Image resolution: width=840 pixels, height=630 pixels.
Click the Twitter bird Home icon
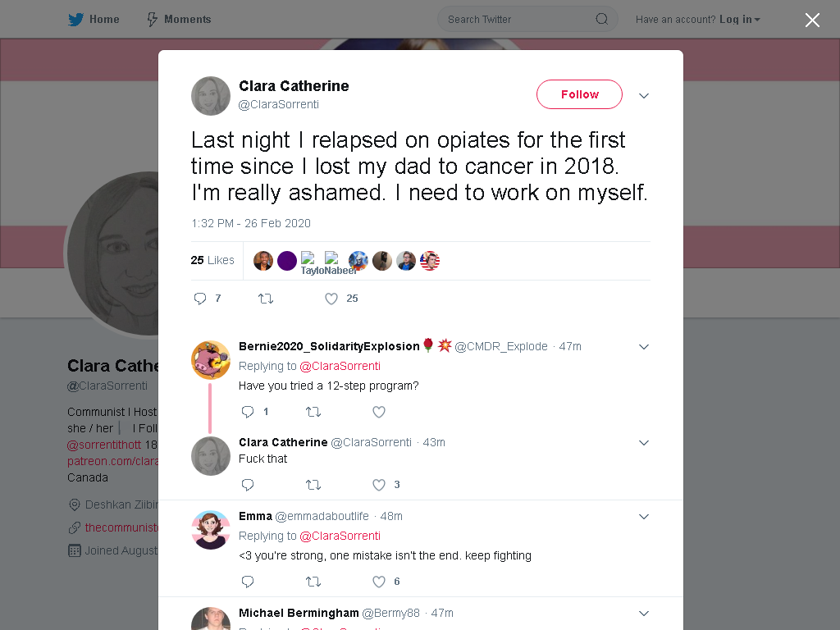point(75,20)
